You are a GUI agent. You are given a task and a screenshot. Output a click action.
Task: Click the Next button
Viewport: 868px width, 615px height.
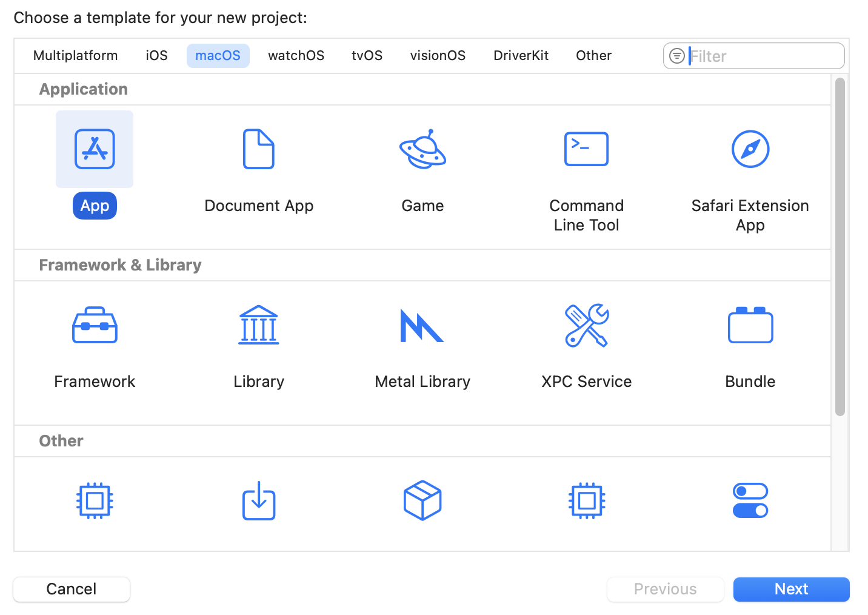(791, 589)
